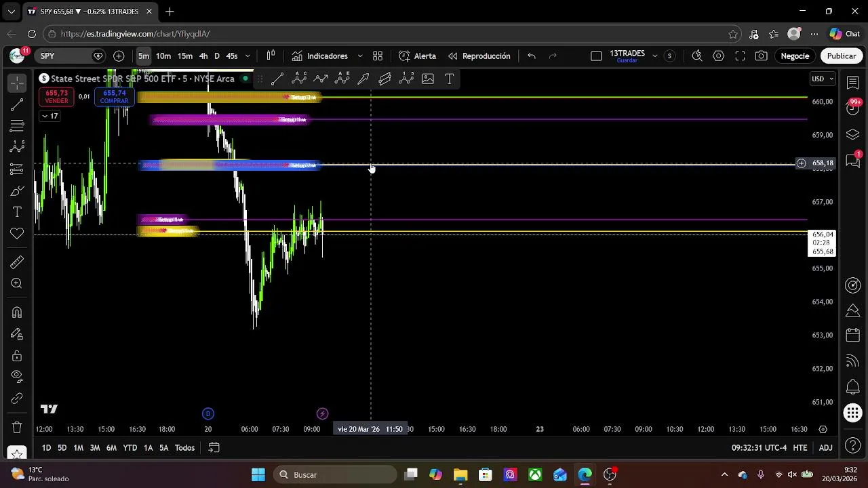Select the ruler measure tool
This screenshot has height=488, width=868.
17,262
